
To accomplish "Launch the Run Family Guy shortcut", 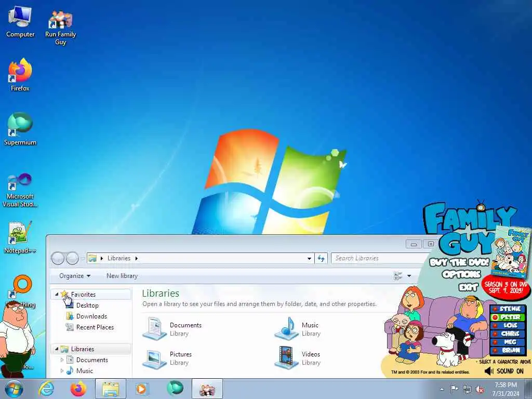I will click(x=60, y=27).
